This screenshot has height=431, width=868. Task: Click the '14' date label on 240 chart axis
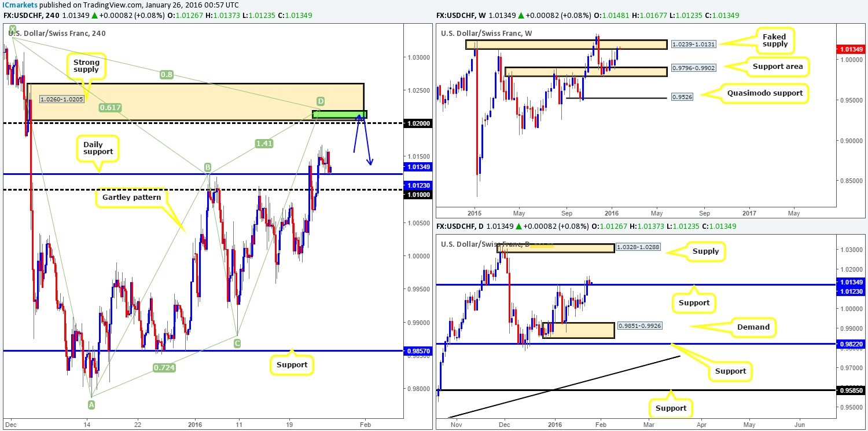coord(87,423)
